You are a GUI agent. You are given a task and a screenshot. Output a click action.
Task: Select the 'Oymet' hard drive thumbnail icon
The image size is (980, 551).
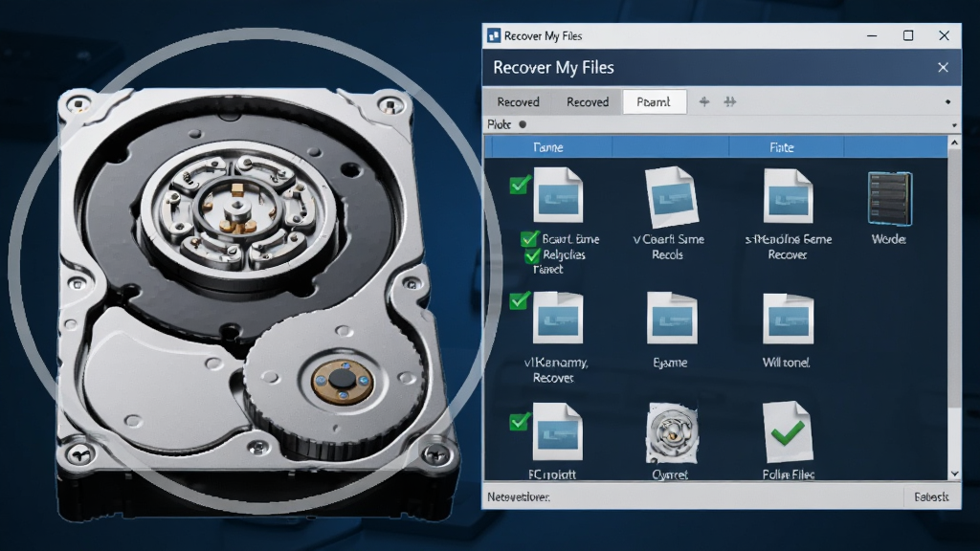pos(671,433)
